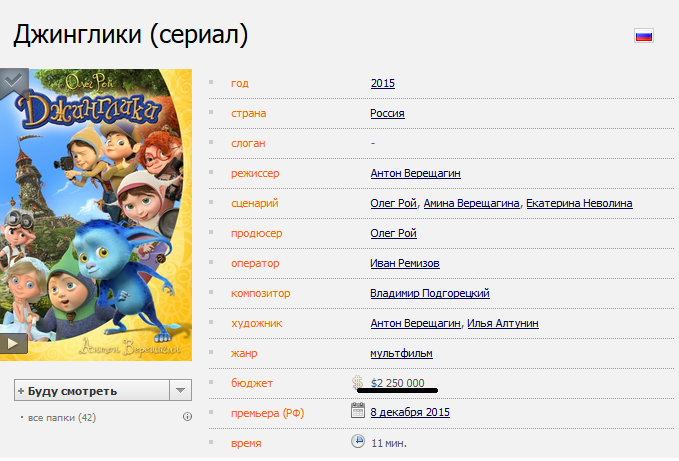Add series with Буду смотреть button
Screen dimensions: 679x461
(92, 390)
